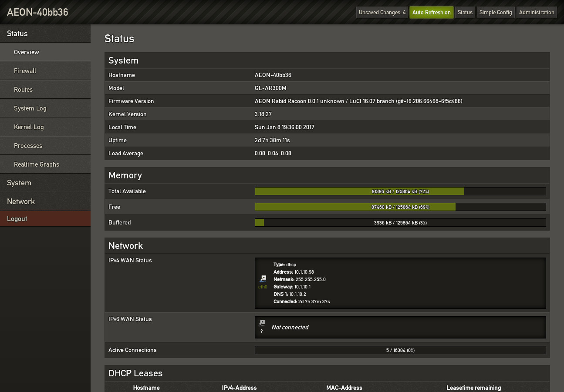Go to the Routes page
Image resolution: width=564 pixels, height=392 pixels.
coord(24,90)
